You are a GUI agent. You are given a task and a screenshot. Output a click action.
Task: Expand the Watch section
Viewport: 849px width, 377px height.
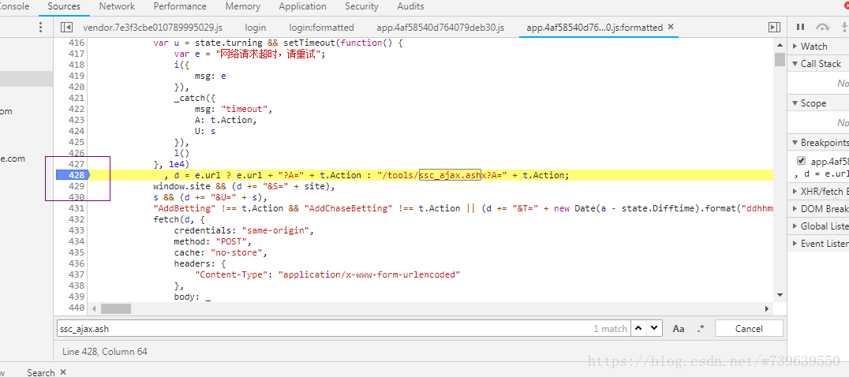818,47
